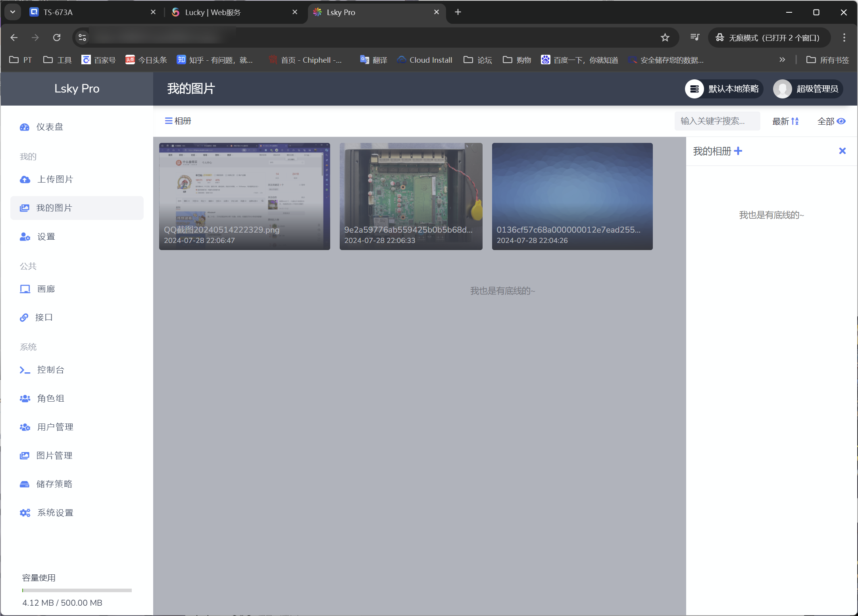858x616 pixels.
Task: Click the server icon in 默认本地策略 badge
Action: (694, 89)
